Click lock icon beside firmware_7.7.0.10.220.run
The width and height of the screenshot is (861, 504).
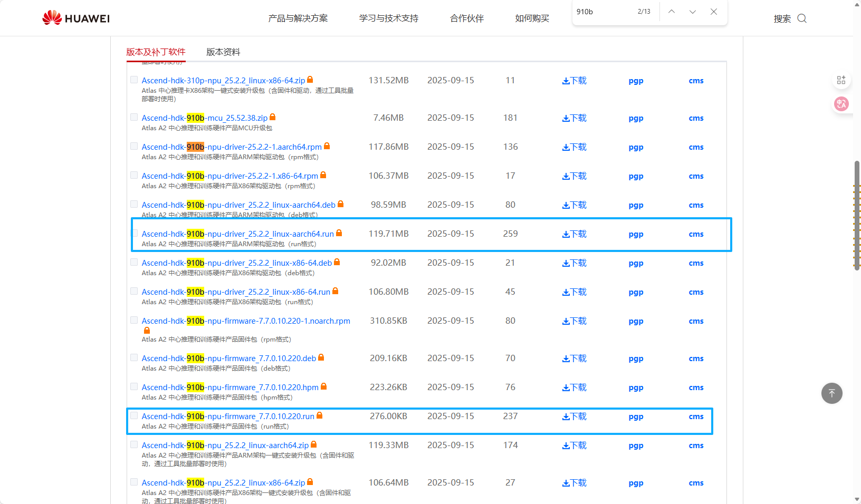point(320,415)
